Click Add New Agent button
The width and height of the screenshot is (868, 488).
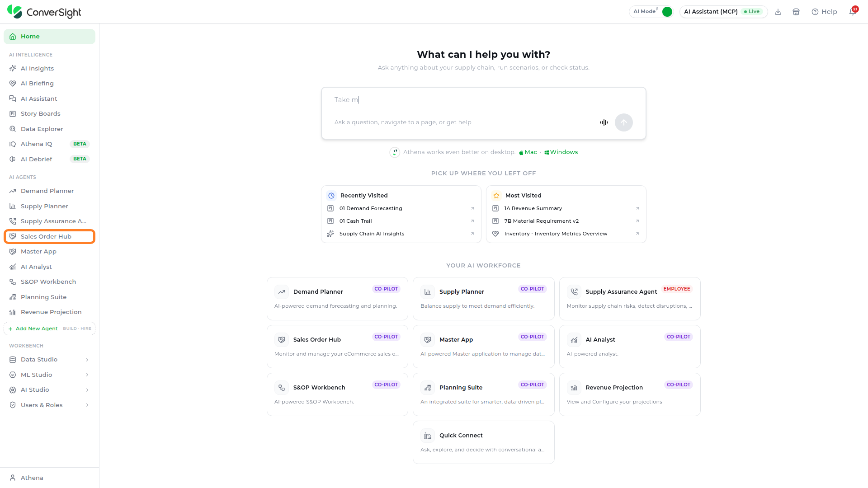tap(49, 328)
